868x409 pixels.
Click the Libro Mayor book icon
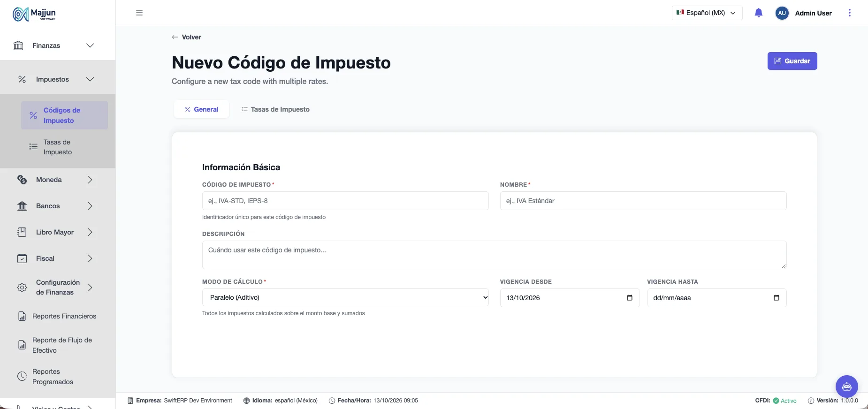(x=22, y=232)
